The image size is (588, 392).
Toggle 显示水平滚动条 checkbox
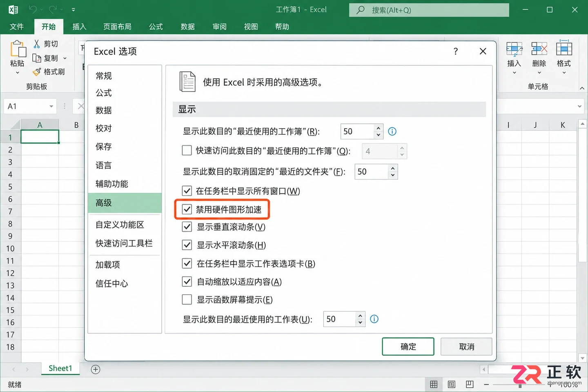[x=187, y=245]
